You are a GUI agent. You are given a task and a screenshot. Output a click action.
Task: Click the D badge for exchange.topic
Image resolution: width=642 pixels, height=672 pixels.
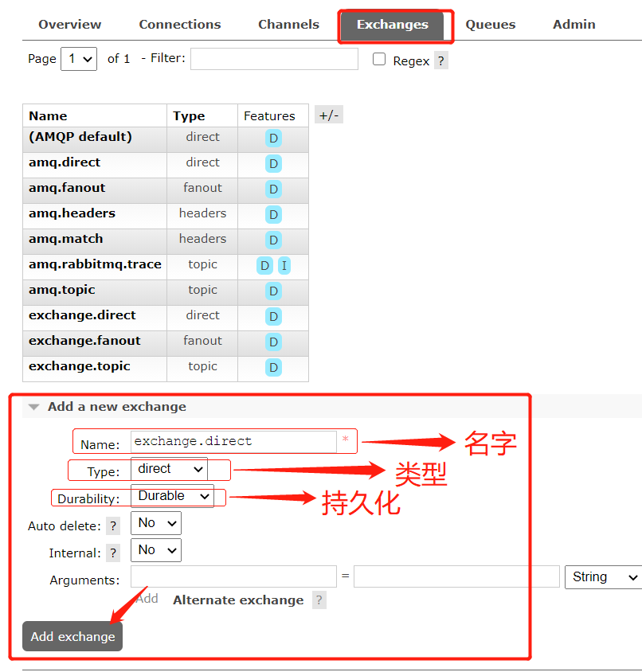click(x=273, y=367)
